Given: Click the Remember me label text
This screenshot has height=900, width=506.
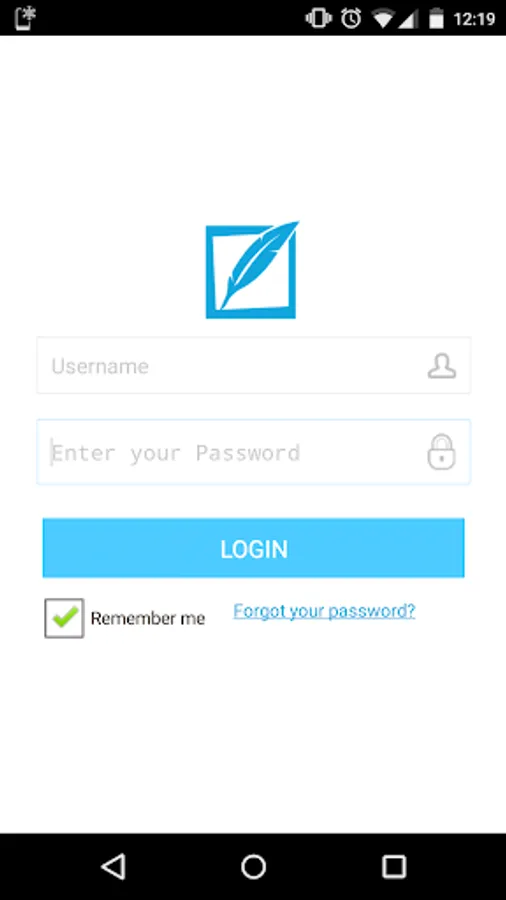Looking at the screenshot, I should (147, 618).
